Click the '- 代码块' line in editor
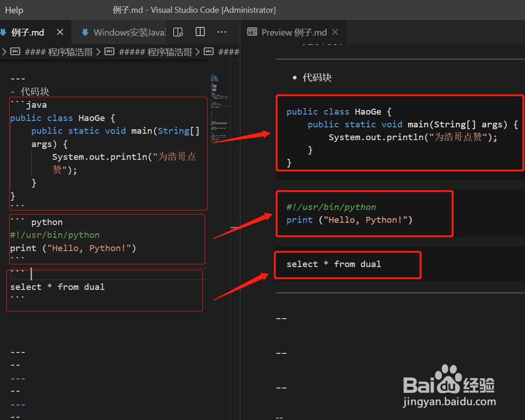 coord(30,91)
